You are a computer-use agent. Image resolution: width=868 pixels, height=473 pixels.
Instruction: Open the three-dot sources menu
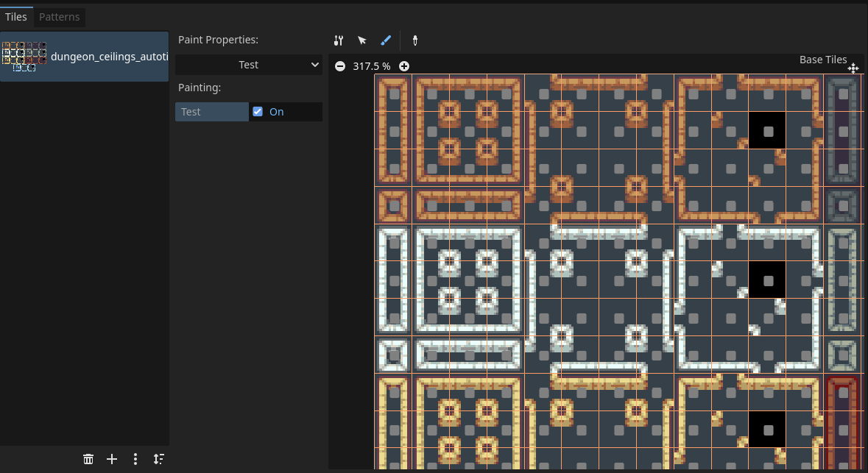[x=135, y=459]
